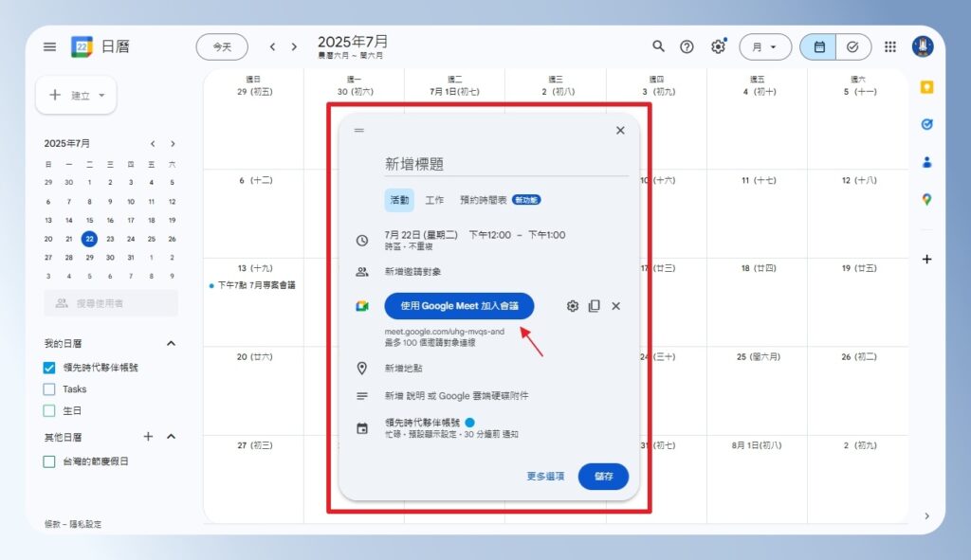Save the event with 儲存 button
Image resolution: width=971 pixels, height=560 pixels.
[x=603, y=477]
